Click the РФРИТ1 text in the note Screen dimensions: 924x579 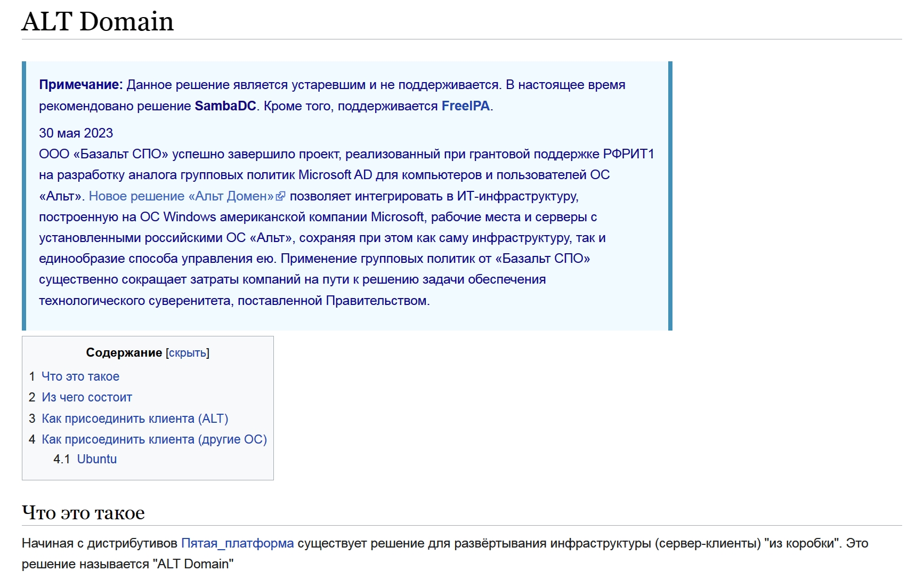pos(628,154)
